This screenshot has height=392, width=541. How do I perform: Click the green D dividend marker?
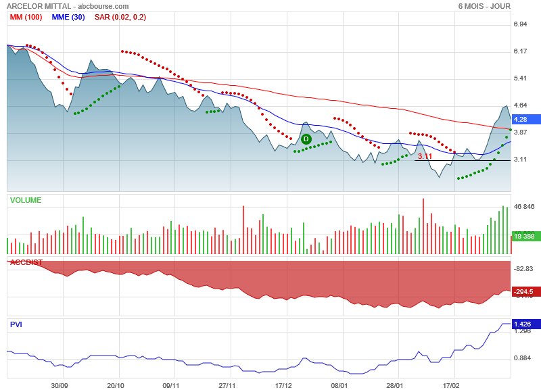point(306,139)
